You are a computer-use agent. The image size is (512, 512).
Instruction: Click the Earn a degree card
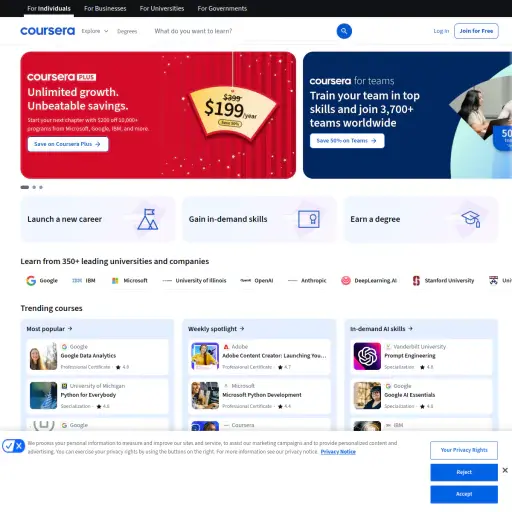[421, 219]
